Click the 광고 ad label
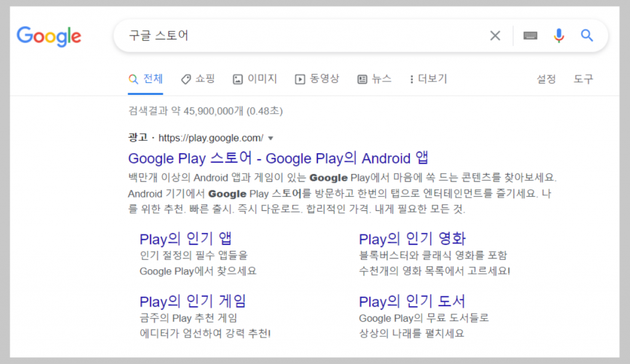This screenshot has height=364, width=630. (x=138, y=138)
